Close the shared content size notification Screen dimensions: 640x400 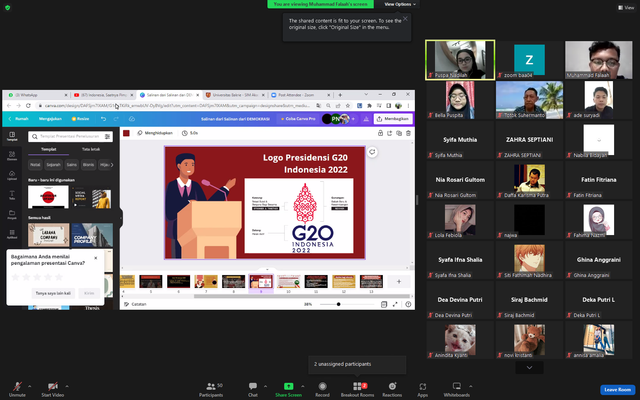coord(405,18)
